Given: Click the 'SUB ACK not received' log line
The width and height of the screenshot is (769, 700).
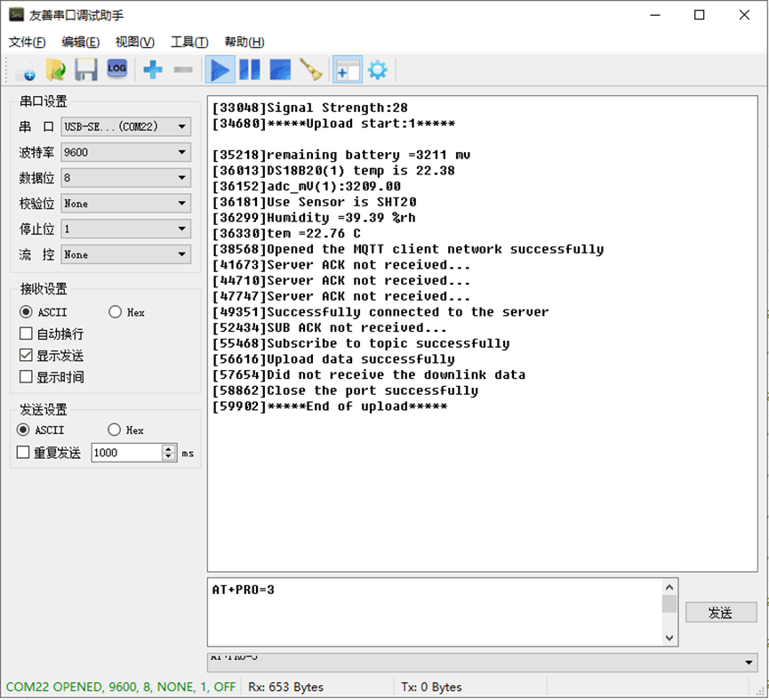Looking at the screenshot, I should tap(330, 327).
